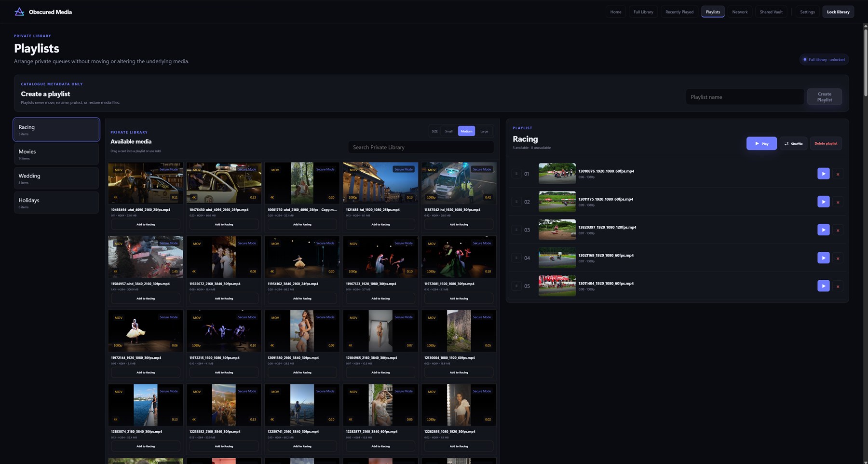868x464 pixels.
Task: Open the Network page
Action: click(x=740, y=12)
